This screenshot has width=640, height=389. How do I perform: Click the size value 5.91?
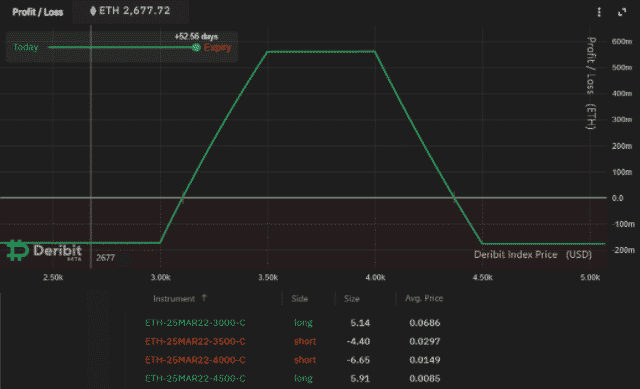(x=360, y=379)
